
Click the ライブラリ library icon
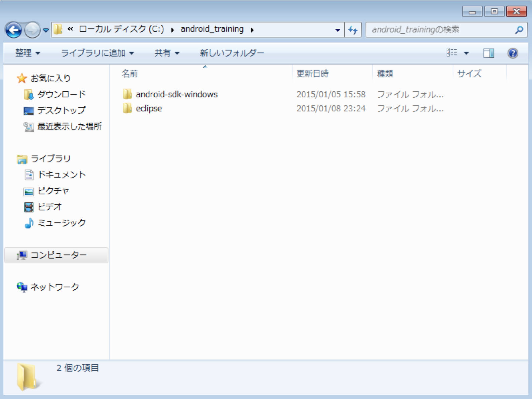(x=22, y=159)
